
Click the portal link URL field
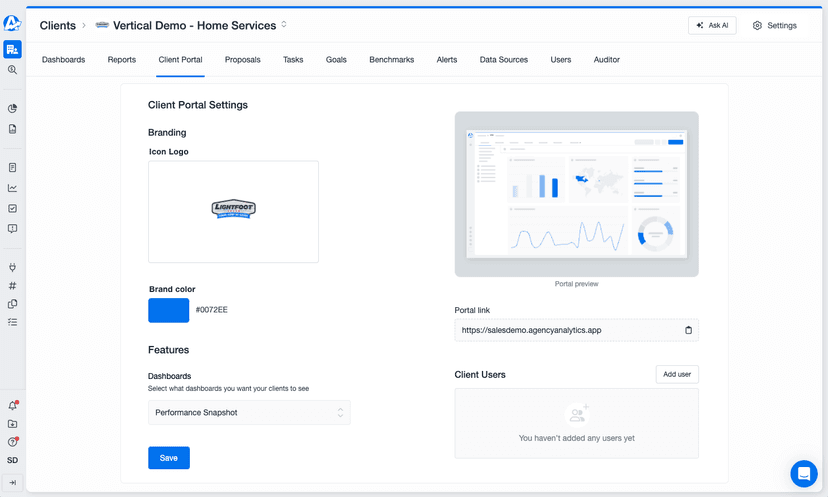pyautogui.click(x=577, y=330)
